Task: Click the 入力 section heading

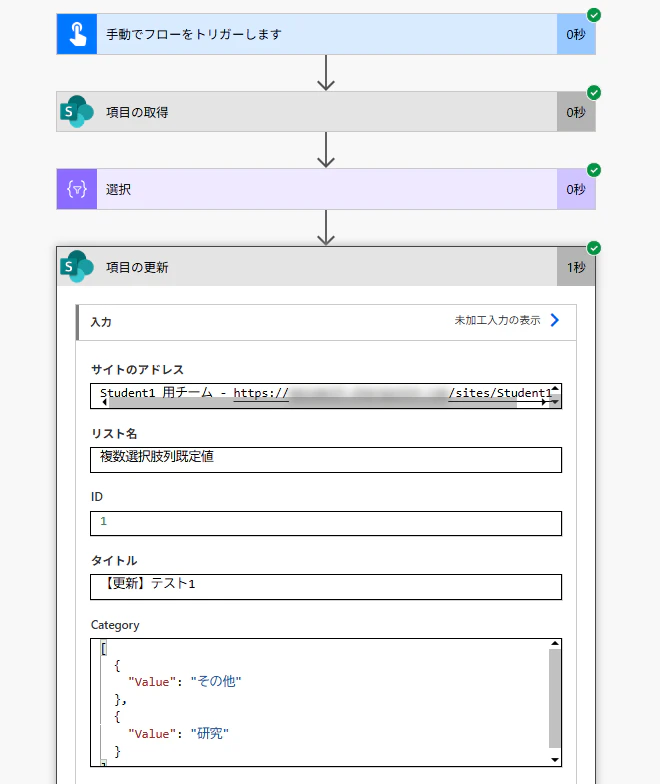Action: (x=101, y=322)
